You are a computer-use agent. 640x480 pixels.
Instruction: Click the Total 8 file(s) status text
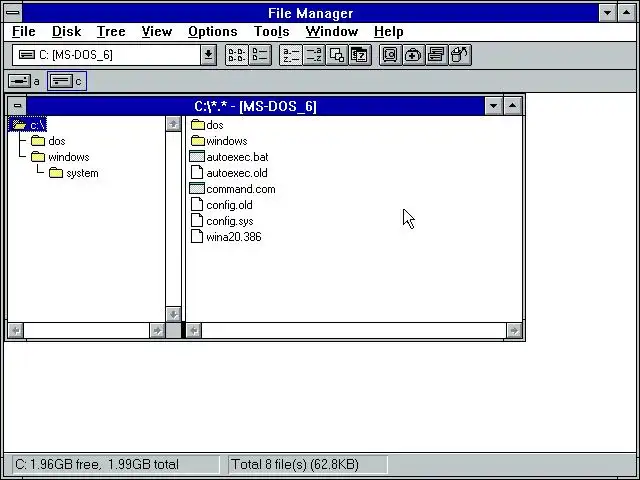pyautogui.click(x=295, y=464)
